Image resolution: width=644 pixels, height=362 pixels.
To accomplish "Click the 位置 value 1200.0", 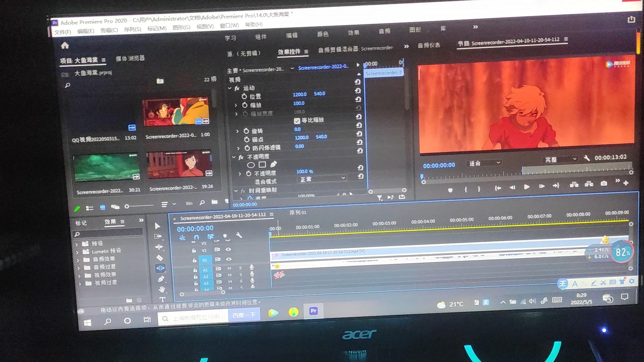I will [300, 95].
